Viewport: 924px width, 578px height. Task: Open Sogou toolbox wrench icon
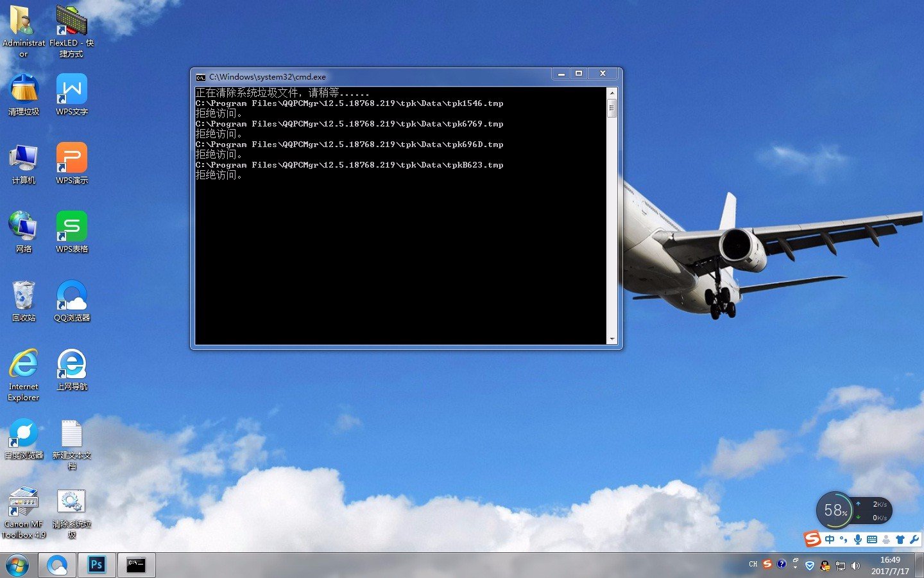coord(914,539)
